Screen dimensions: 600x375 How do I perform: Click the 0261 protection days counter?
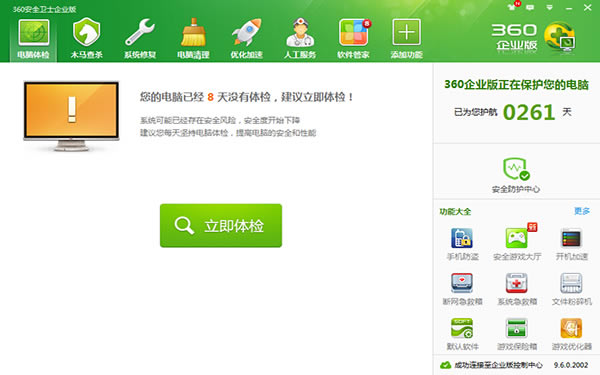click(529, 112)
